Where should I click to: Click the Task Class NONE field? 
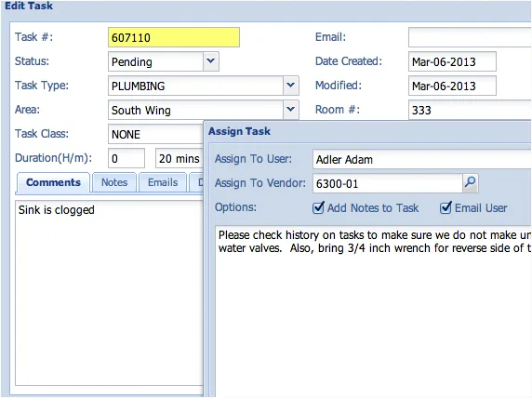[155, 134]
